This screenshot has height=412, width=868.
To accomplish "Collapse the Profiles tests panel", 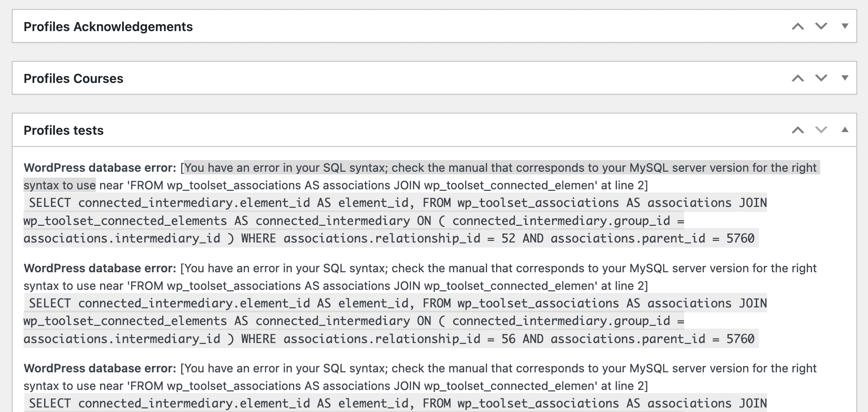I will (x=845, y=130).
